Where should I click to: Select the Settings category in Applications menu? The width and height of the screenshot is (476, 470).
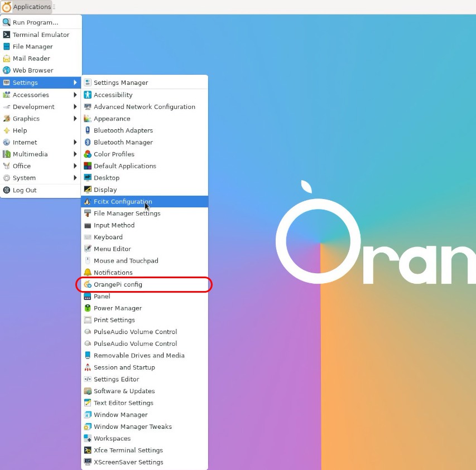click(41, 83)
